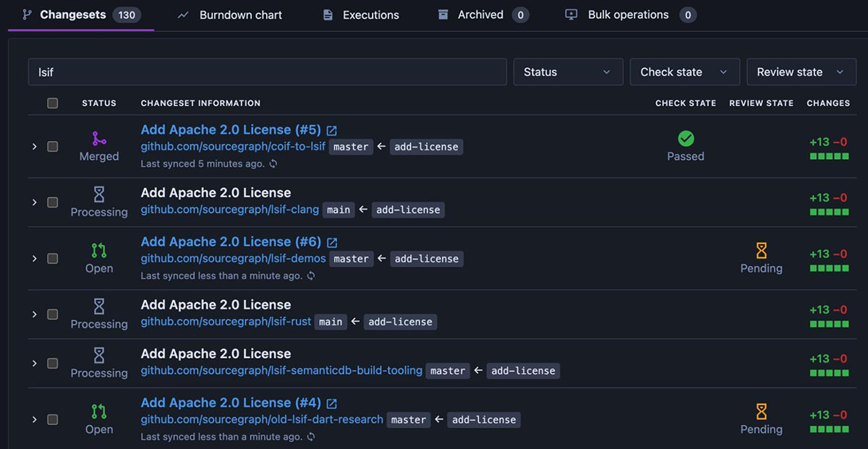Select checkbox for lsif-demos changeset
This screenshot has width=868, height=449.
(53, 259)
